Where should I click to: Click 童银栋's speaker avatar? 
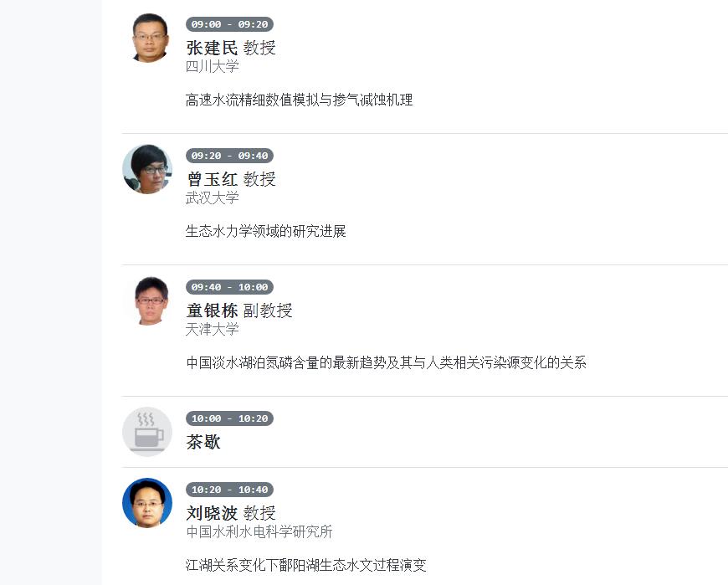pyautogui.click(x=151, y=300)
